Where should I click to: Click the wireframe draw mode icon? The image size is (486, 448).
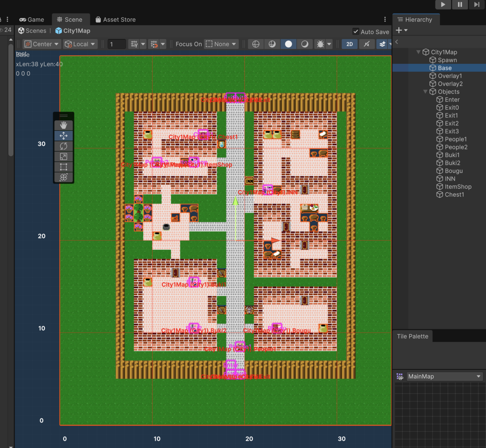pyautogui.click(x=256, y=44)
